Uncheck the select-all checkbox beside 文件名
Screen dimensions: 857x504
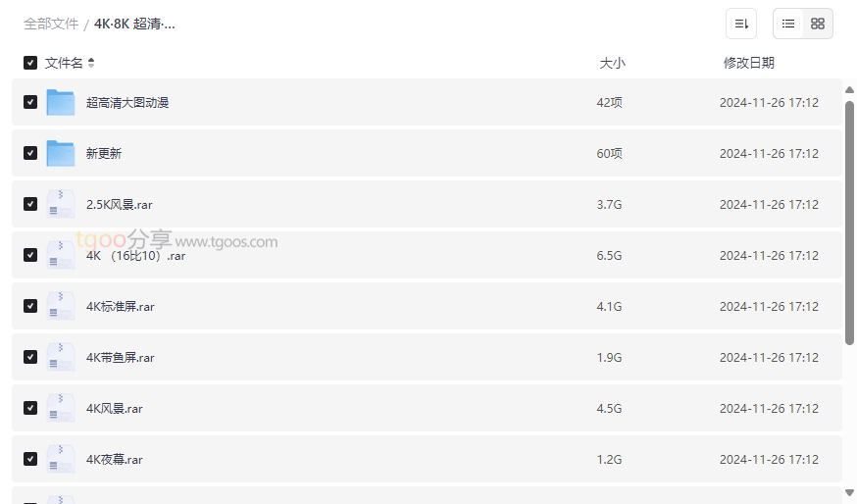30,63
